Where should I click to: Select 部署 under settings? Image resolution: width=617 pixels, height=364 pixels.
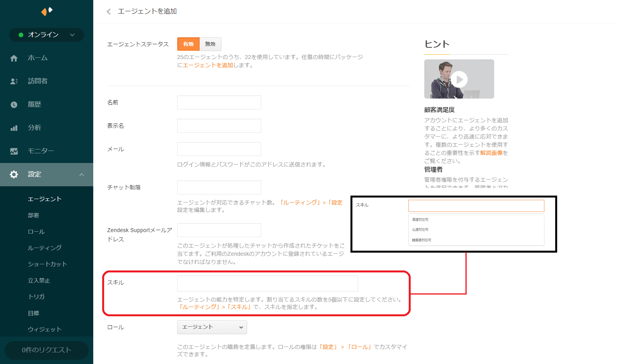point(33,215)
